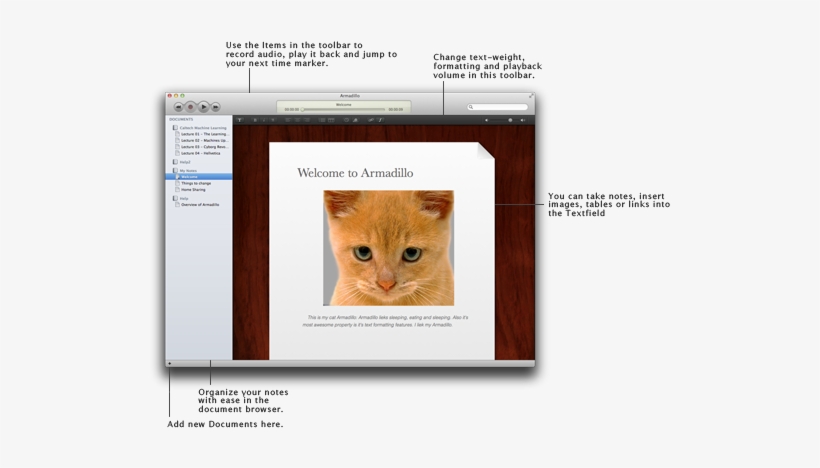Click the folded page corner of the note
The image size is (820, 468).
(486, 151)
